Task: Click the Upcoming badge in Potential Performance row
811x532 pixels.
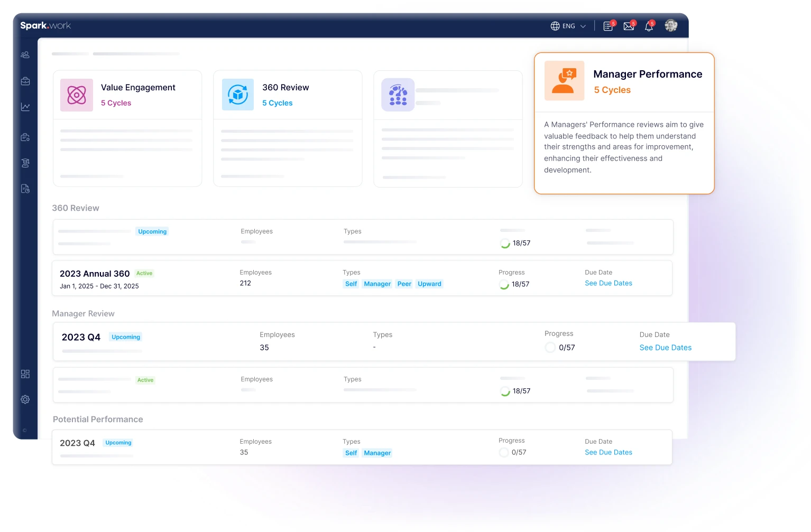Action: [x=118, y=443]
